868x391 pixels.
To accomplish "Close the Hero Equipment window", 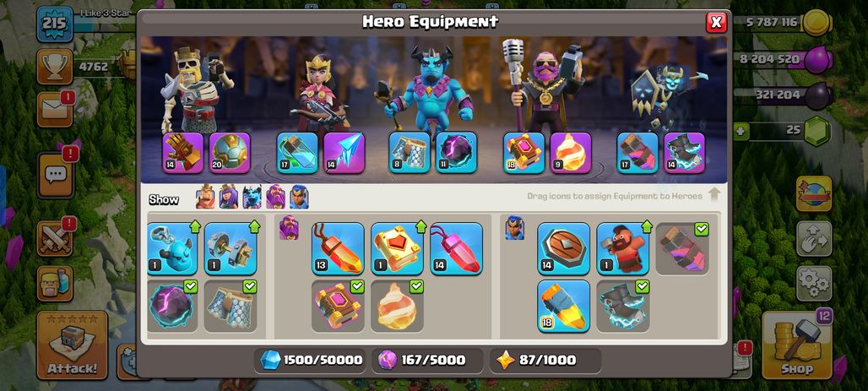I will tap(716, 22).
